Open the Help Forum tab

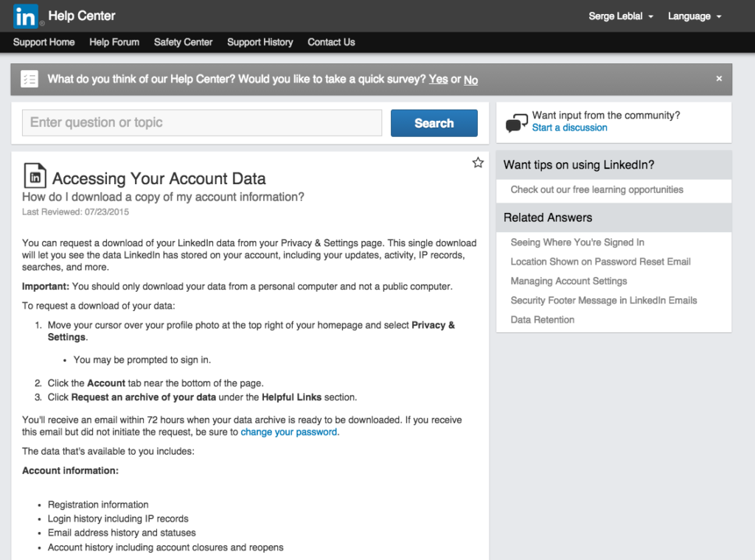[114, 42]
